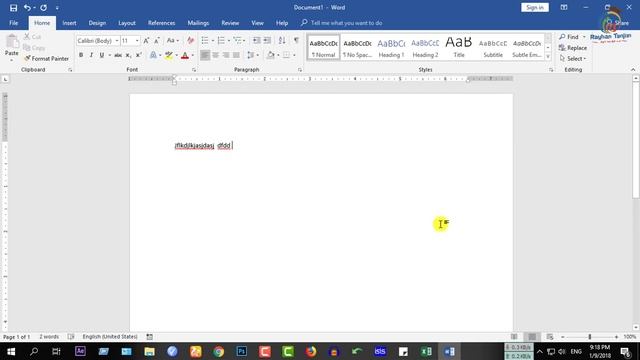Apply paragraph shading
Screen dimensions: 640x360
(270, 55)
